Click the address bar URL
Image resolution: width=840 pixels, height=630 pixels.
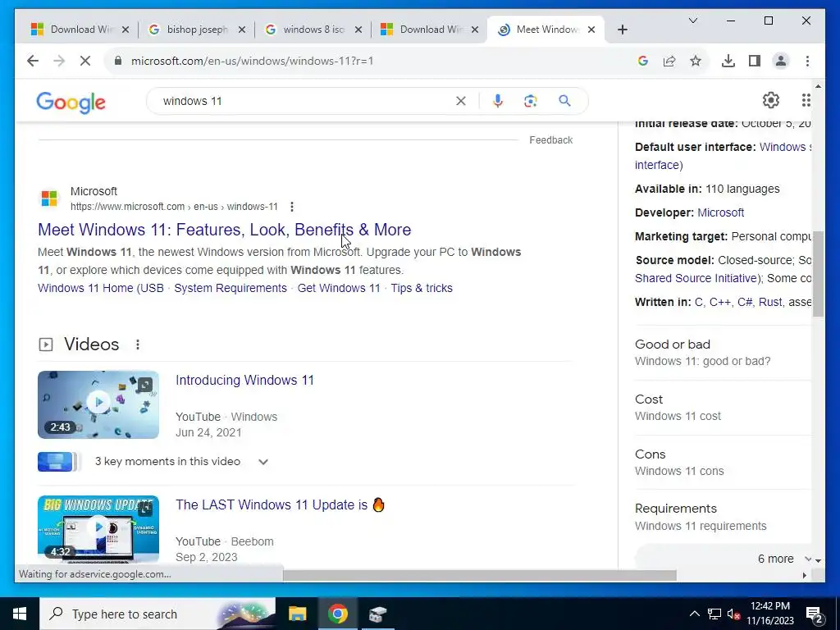(252, 61)
